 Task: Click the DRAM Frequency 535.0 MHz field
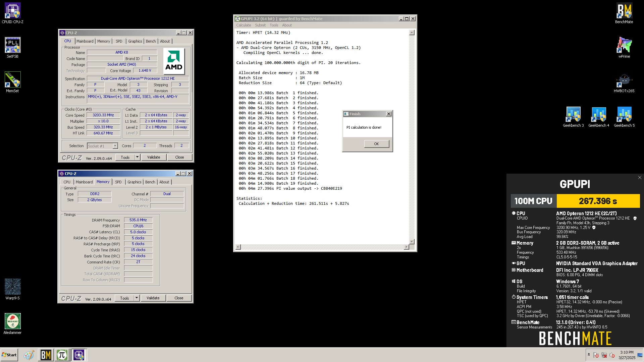tap(138, 220)
